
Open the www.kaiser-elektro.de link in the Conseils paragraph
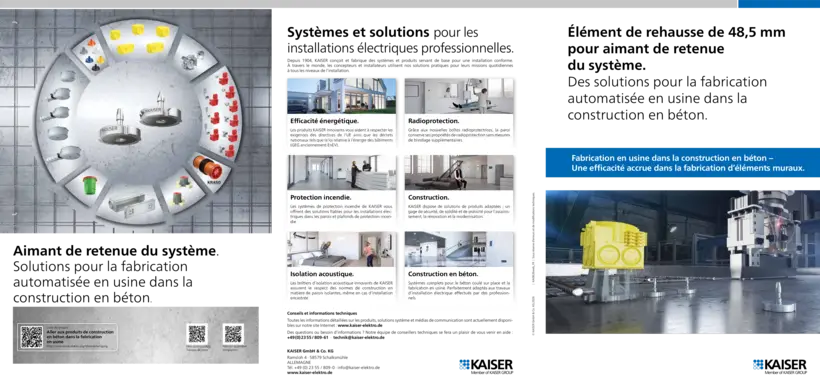tap(360, 325)
